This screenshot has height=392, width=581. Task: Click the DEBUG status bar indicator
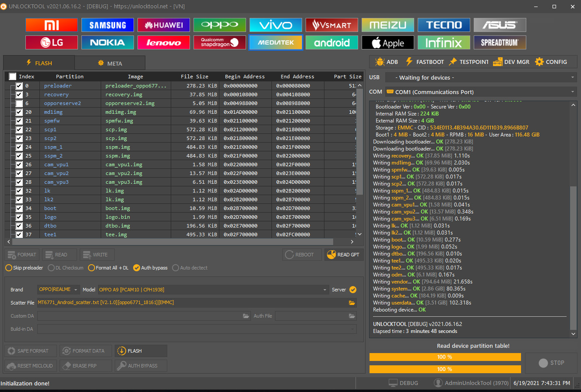coord(403,383)
